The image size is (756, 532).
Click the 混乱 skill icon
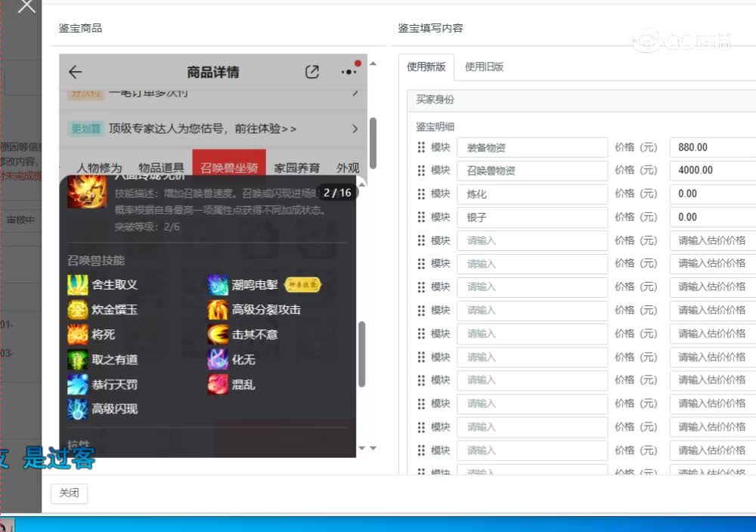(218, 384)
